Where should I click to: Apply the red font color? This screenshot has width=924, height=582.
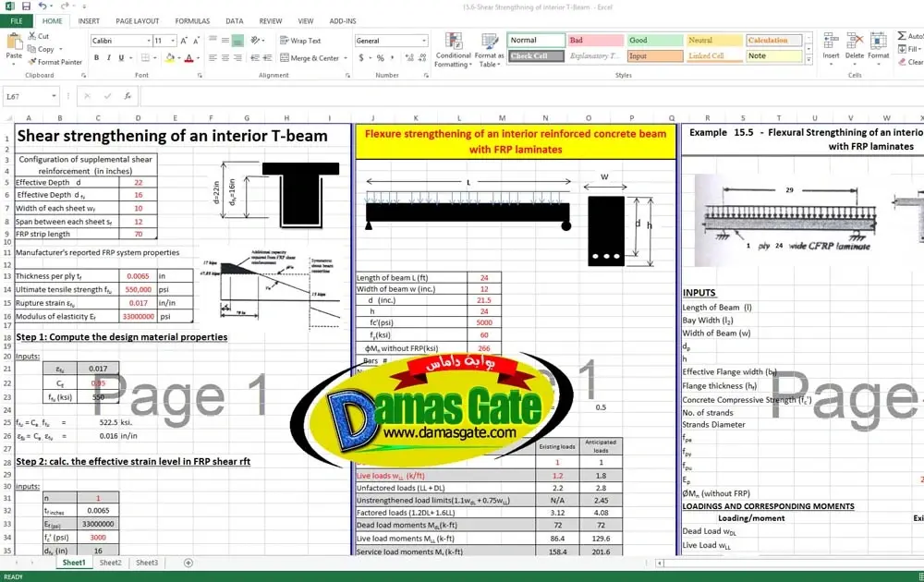[x=188, y=57]
